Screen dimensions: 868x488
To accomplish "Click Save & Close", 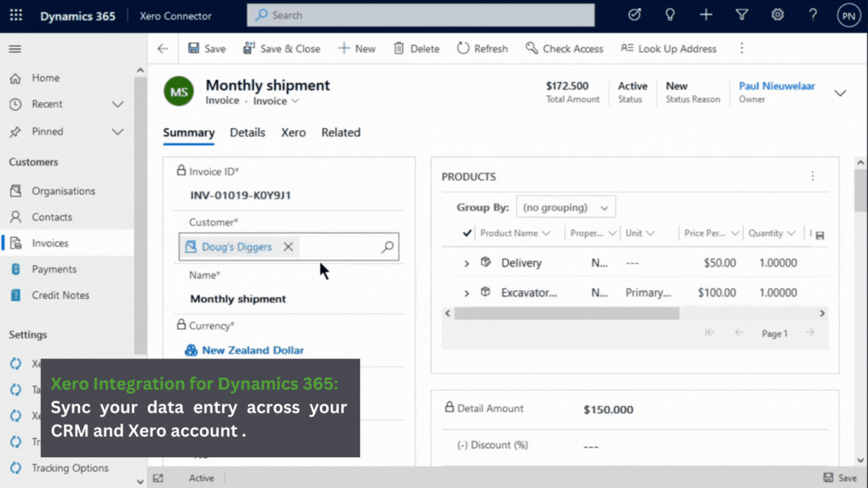I will 282,49.
